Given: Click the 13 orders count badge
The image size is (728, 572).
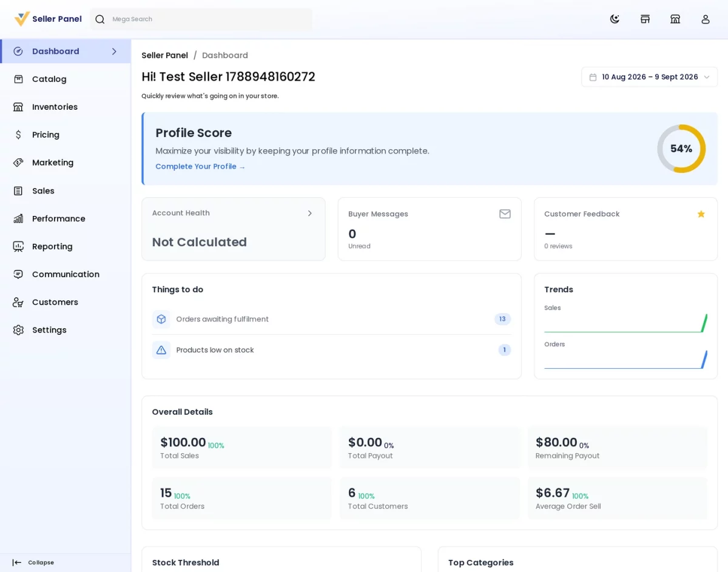Looking at the screenshot, I should pos(502,319).
